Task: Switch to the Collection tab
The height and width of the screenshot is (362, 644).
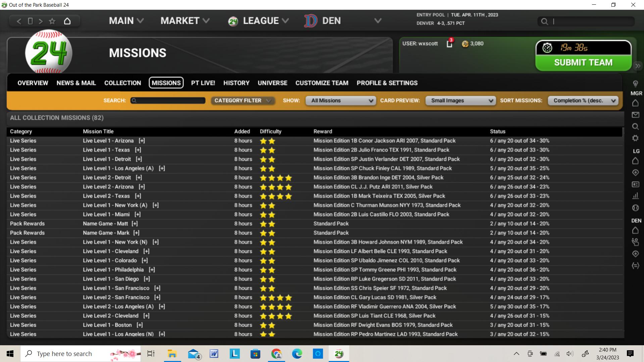Action: pos(122,83)
